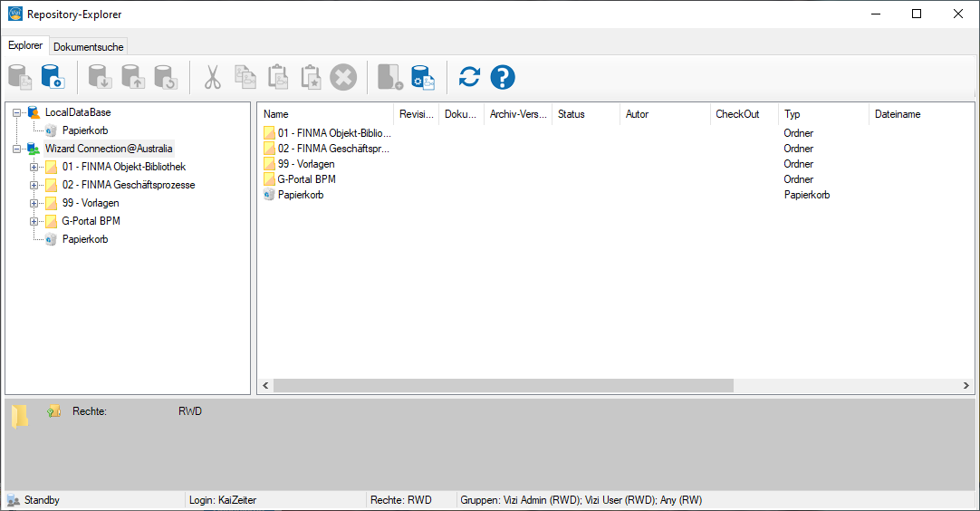Click the clipboard paste icon
The height and width of the screenshot is (511, 980).
click(277, 78)
